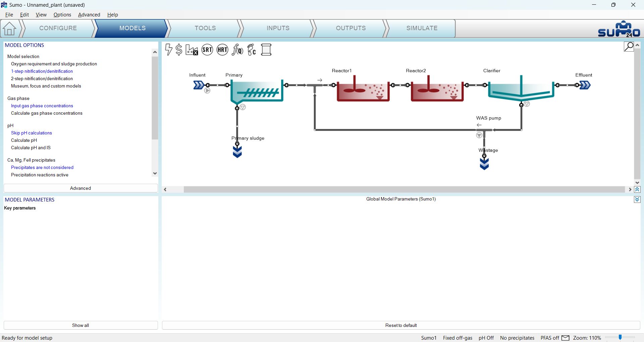The height and width of the screenshot is (342, 644).
Task: Click the Home icon in the navigation bar
Action: (x=10, y=28)
